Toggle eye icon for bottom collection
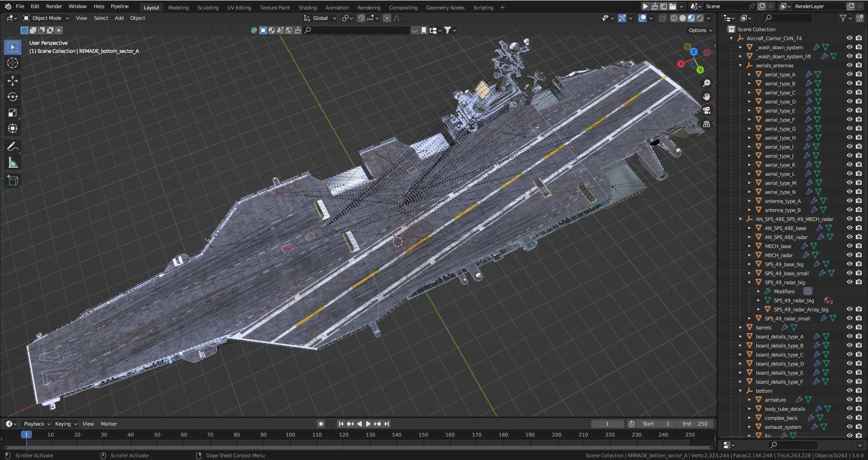 849,390
